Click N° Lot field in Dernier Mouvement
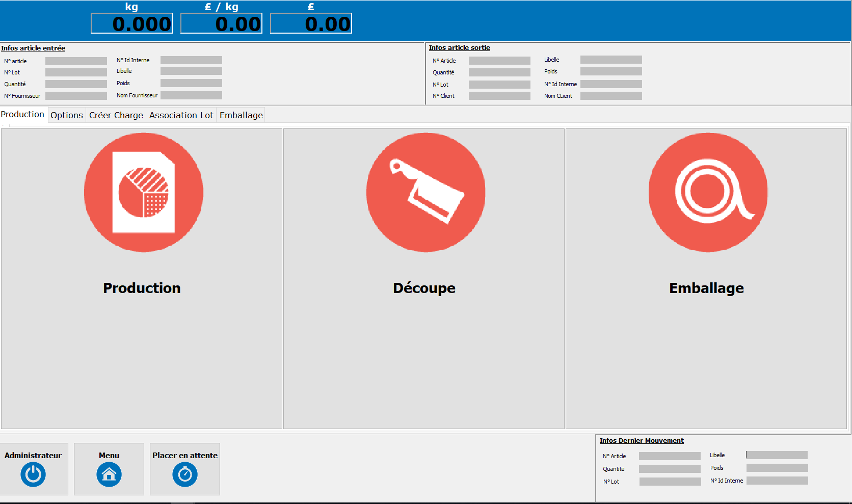The height and width of the screenshot is (504, 852). pos(670,482)
